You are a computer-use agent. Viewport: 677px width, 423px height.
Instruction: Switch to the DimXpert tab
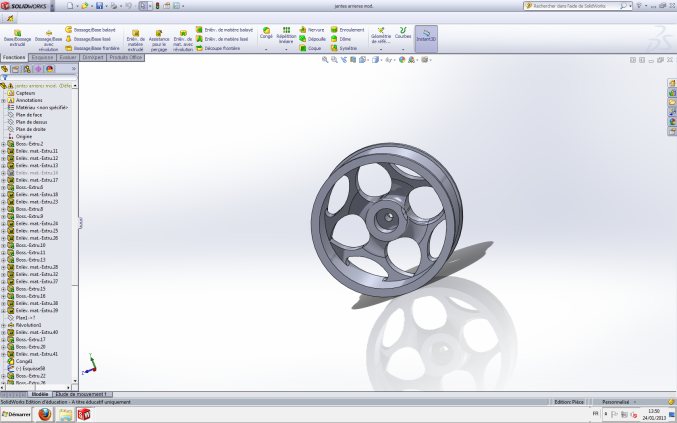coord(93,57)
